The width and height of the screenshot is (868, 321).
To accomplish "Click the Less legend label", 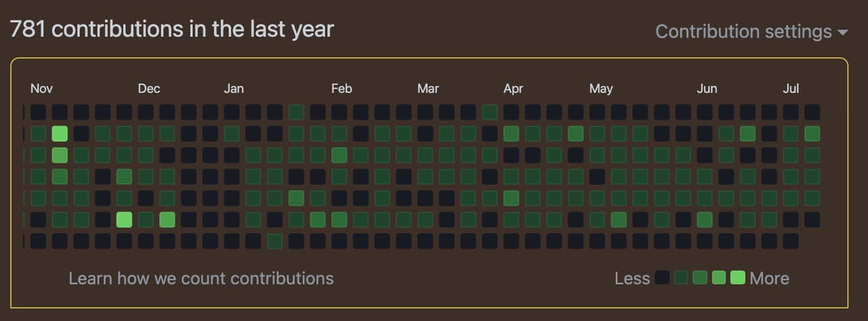I will click(x=632, y=278).
